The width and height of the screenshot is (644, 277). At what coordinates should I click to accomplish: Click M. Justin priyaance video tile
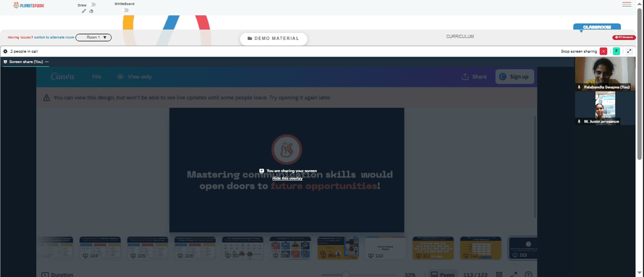[605, 108]
